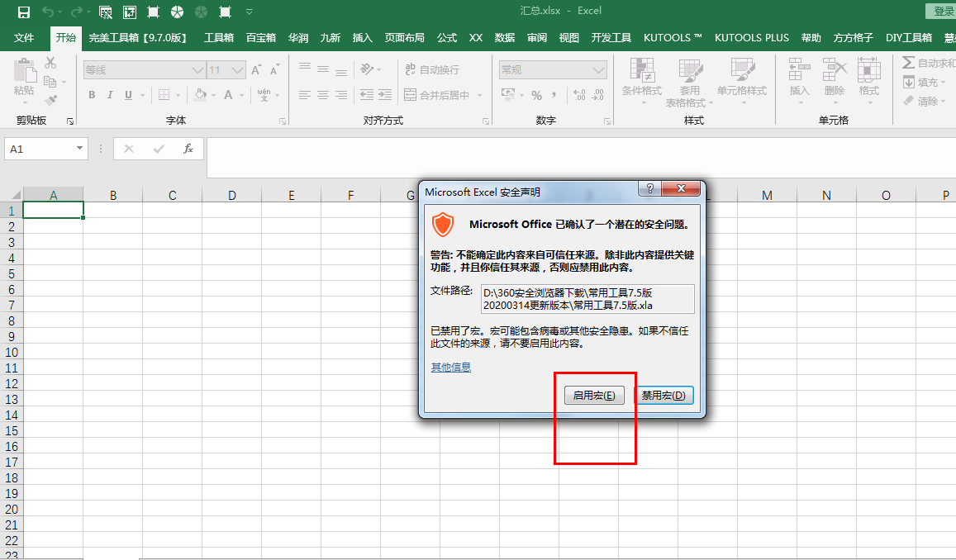956x560 pixels.
Task: Switch to the Insert (插入) ribbon tab
Action: coord(362,38)
